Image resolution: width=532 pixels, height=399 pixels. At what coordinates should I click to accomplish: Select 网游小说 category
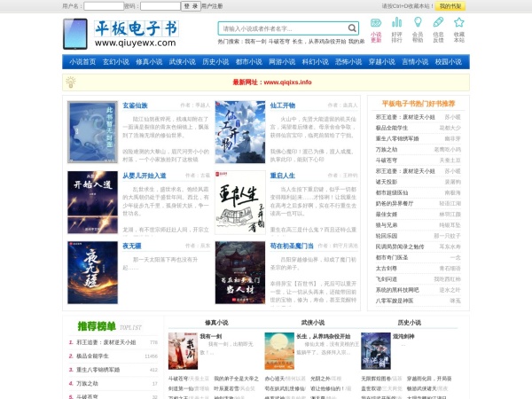click(282, 62)
